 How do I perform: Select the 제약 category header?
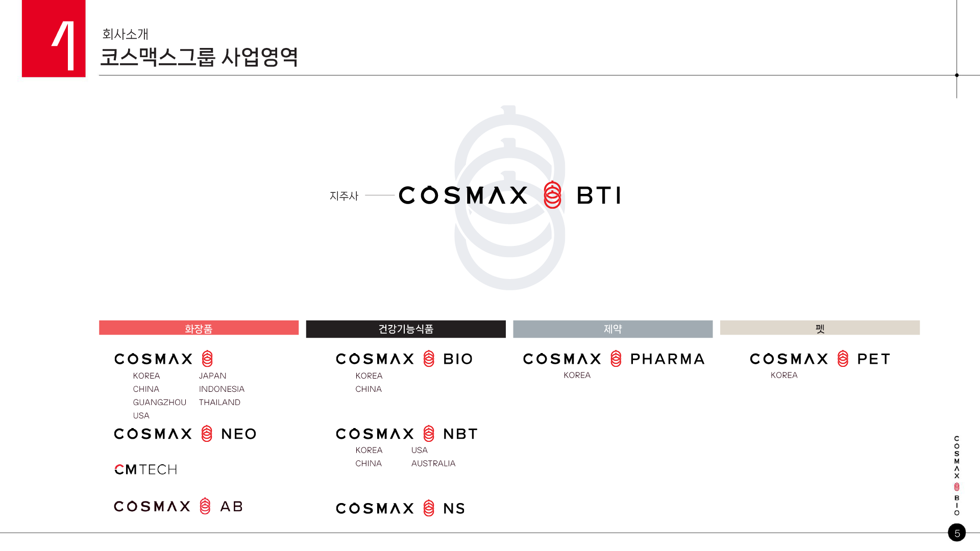(x=612, y=329)
